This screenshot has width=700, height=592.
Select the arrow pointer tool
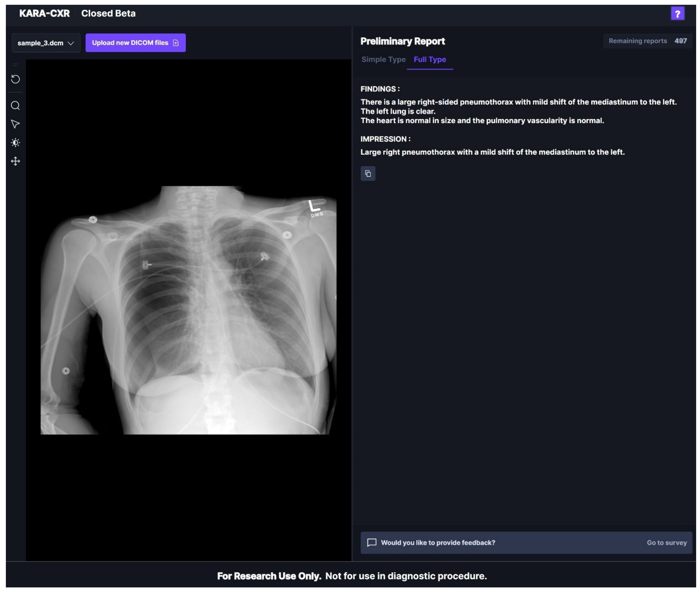15,124
